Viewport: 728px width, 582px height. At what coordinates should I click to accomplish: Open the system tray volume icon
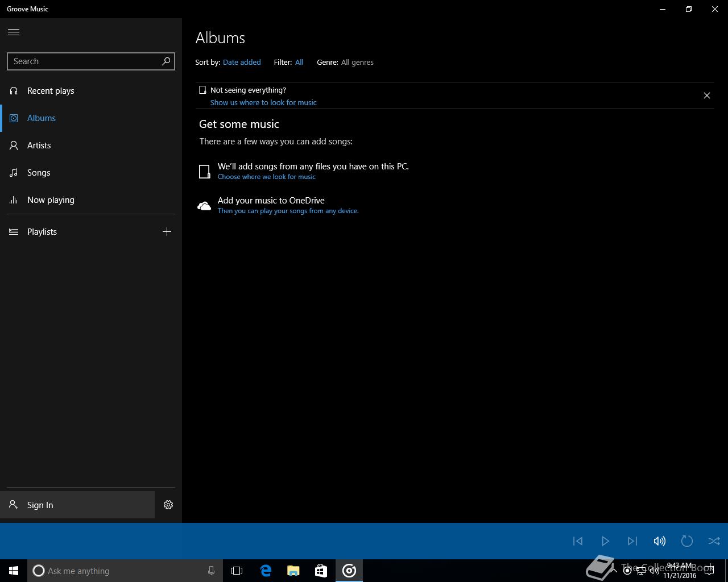coord(654,571)
